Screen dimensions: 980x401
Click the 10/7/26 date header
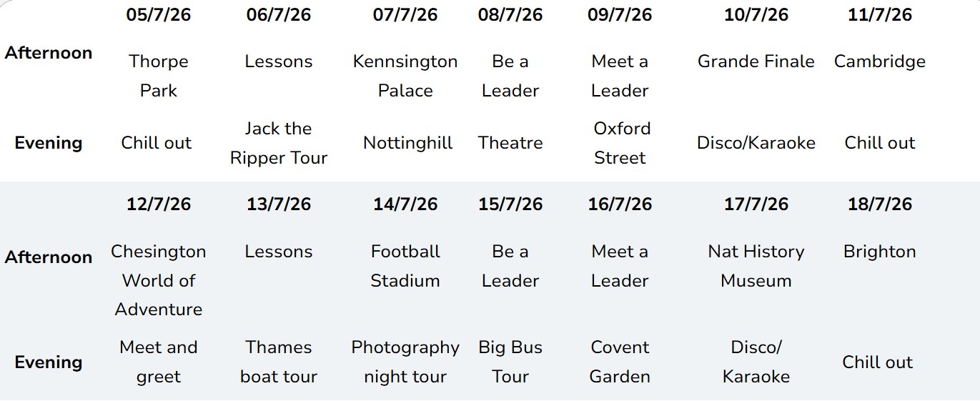click(x=756, y=14)
